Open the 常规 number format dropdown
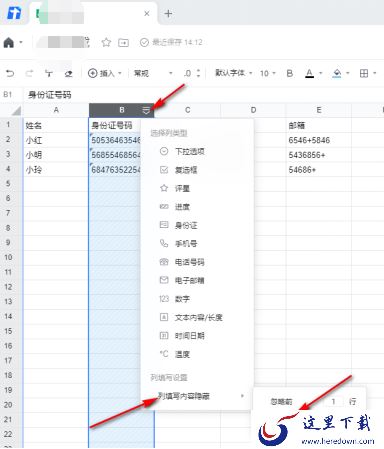Screen dimensions: 384x449 tap(153, 73)
